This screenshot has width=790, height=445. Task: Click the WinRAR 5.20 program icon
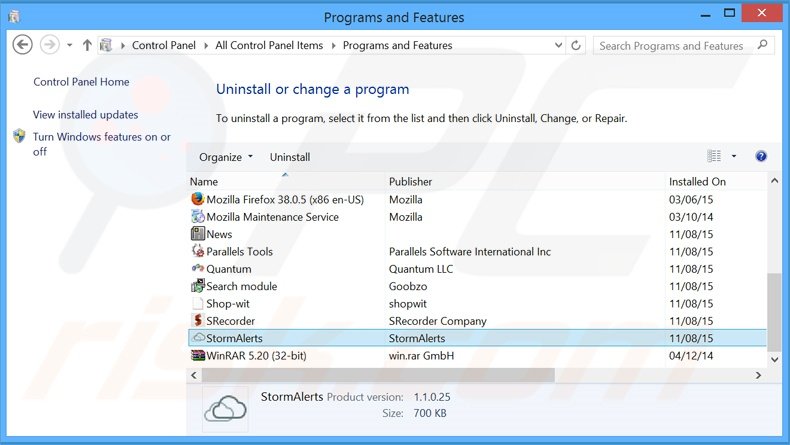pyautogui.click(x=197, y=356)
